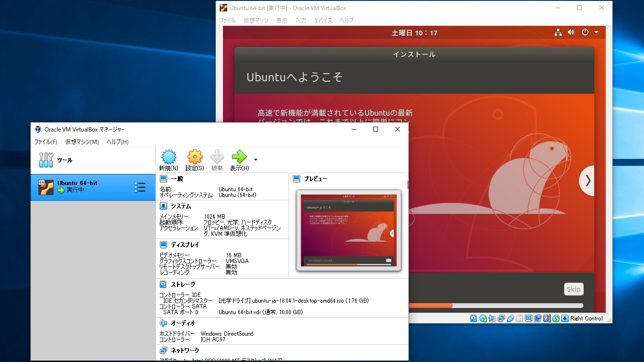Expand the Ubuntu system menu arrow
Screen dimensions: 644x362
coord(596,33)
